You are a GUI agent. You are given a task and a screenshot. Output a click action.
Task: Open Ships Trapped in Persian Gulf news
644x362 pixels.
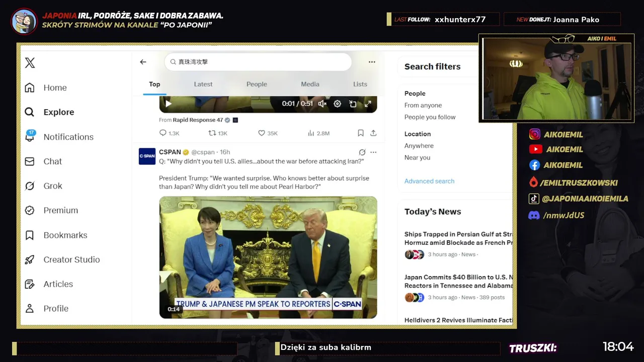[x=458, y=238]
